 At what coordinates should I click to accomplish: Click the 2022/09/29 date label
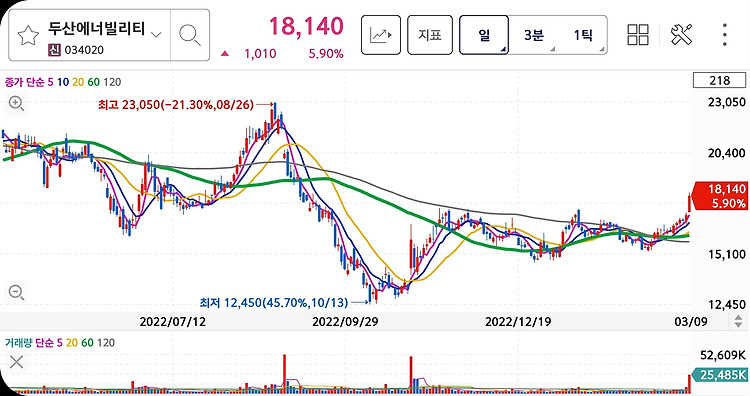pyautogui.click(x=345, y=321)
